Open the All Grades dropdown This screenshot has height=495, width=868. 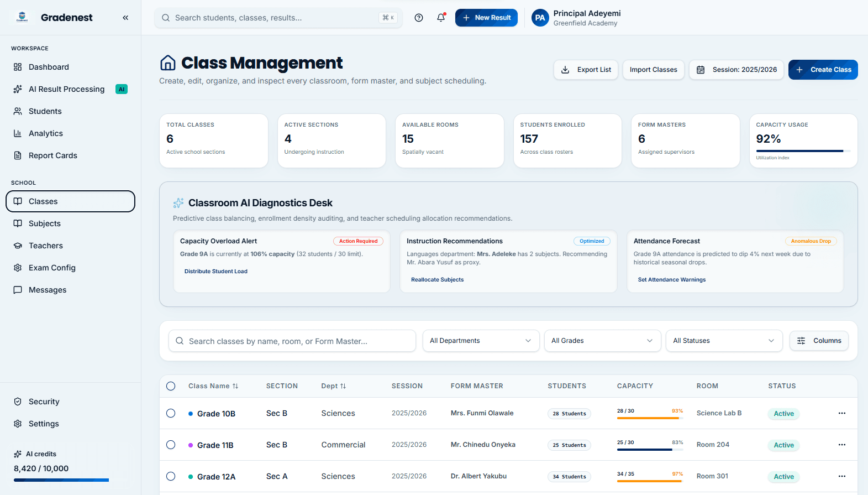coord(602,341)
